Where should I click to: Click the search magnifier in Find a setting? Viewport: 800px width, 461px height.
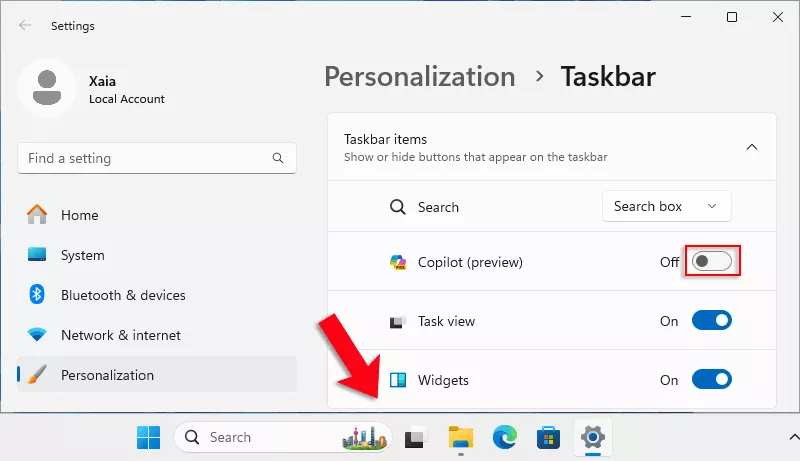pos(278,158)
